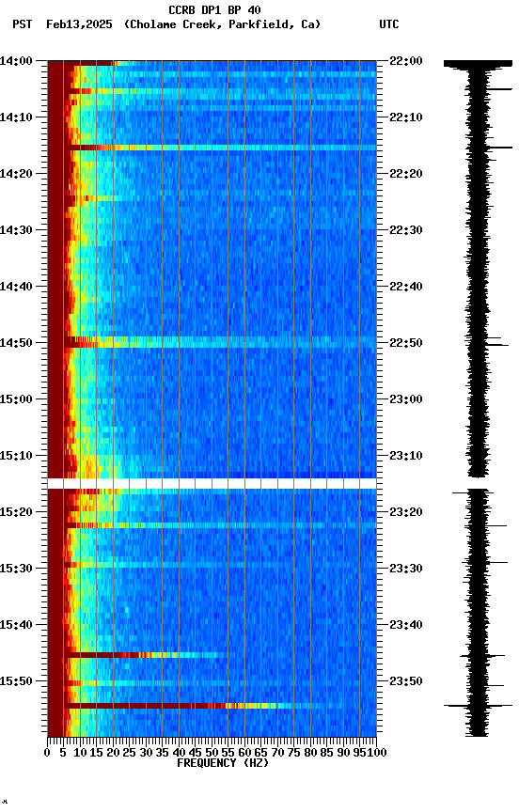
Task: Click the '23:00' UTC time label
Action: point(406,399)
